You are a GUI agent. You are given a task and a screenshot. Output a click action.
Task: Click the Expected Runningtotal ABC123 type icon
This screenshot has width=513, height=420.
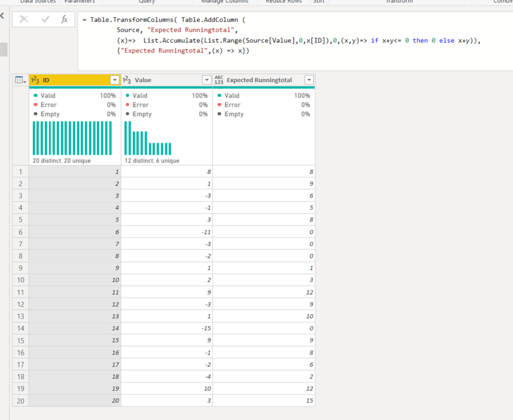click(219, 80)
